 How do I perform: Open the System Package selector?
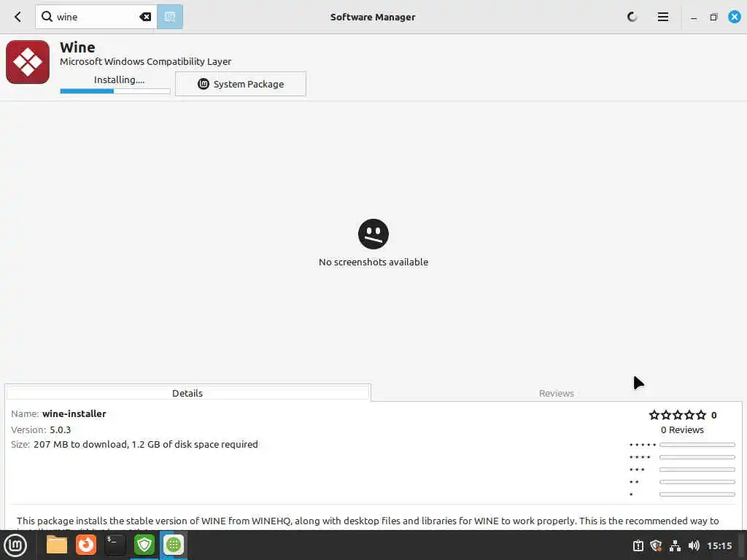point(241,84)
